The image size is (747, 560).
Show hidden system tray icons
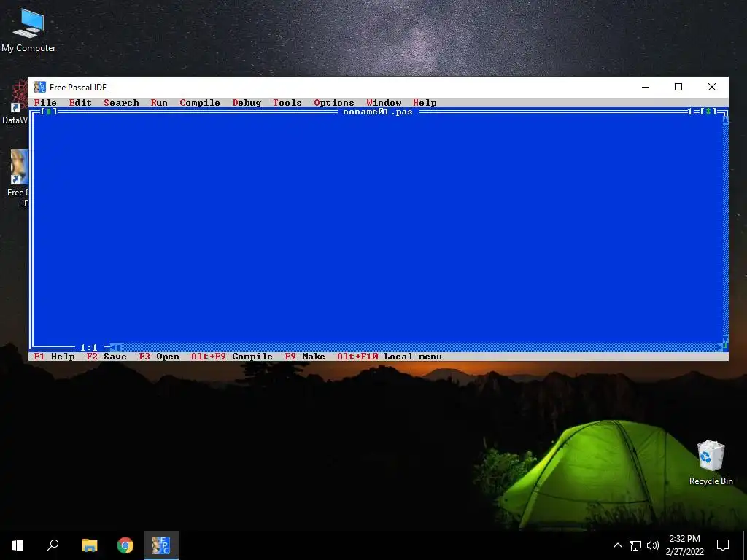click(617, 545)
